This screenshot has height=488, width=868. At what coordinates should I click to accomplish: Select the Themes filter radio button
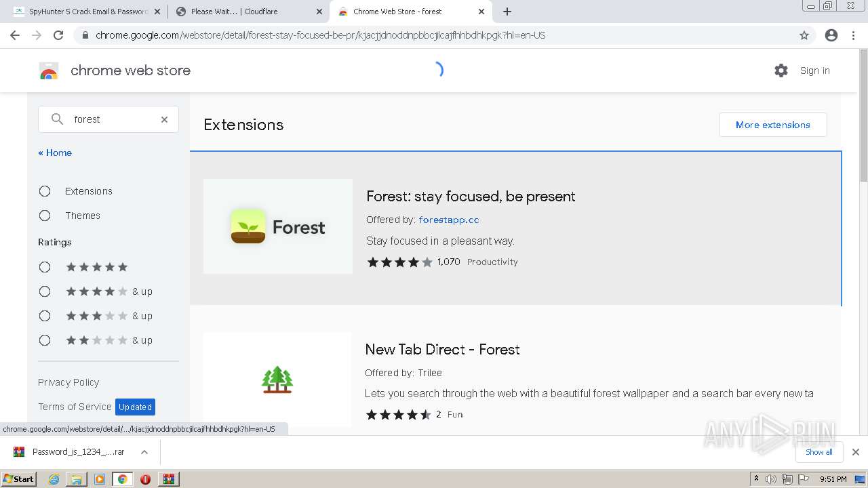point(45,216)
